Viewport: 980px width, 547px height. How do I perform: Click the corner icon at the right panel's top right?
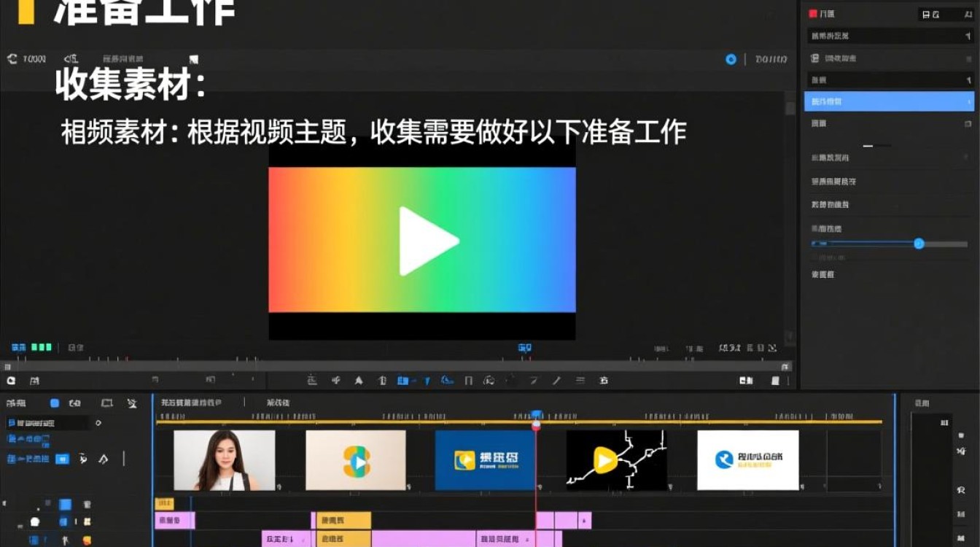tap(968, 14)
